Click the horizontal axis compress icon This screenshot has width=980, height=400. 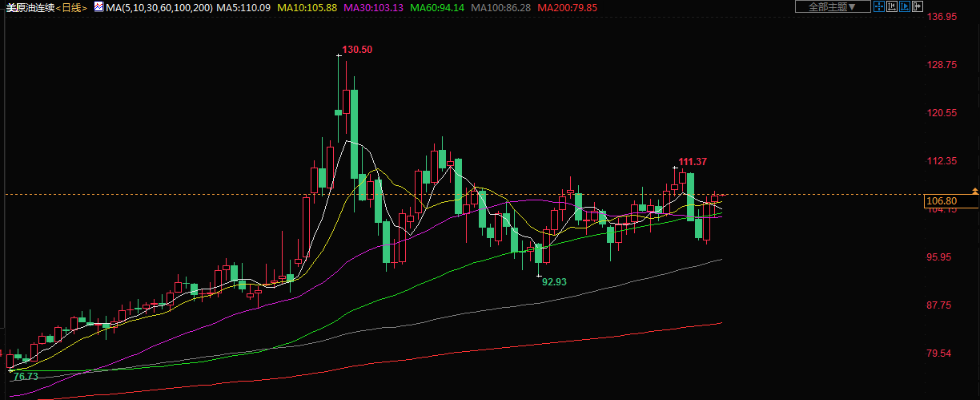(891, 6)
